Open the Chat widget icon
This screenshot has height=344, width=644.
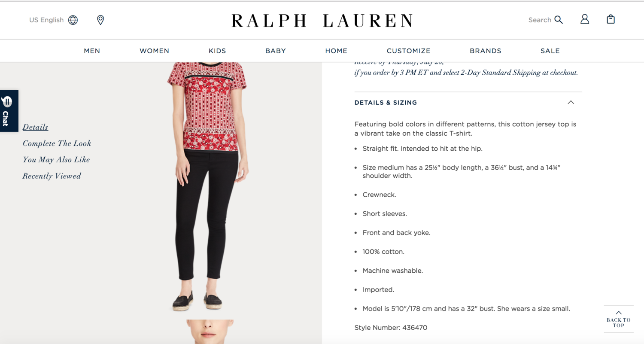(7, 111)
